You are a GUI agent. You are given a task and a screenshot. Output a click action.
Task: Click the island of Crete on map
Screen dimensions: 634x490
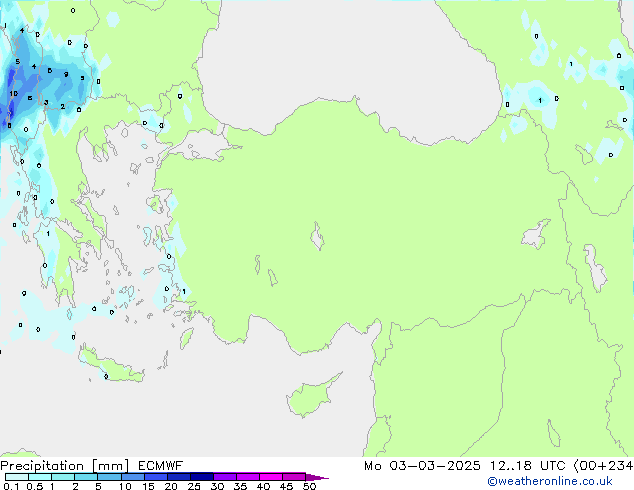pyautogui.click(x=111, y=366)
